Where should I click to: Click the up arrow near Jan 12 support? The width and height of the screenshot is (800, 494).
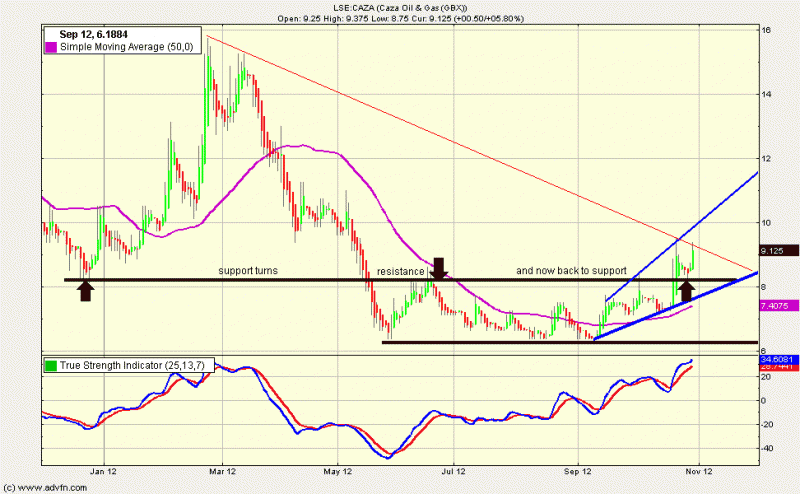tap(85, 290)
